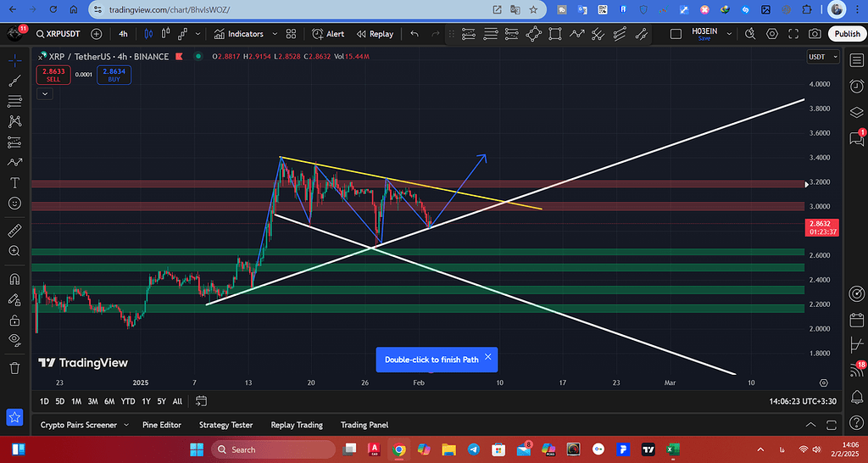The height and width of the screenshot is (463, 868).
Task: Take a chart snapshot with camera icon
Action: [815, 34]
